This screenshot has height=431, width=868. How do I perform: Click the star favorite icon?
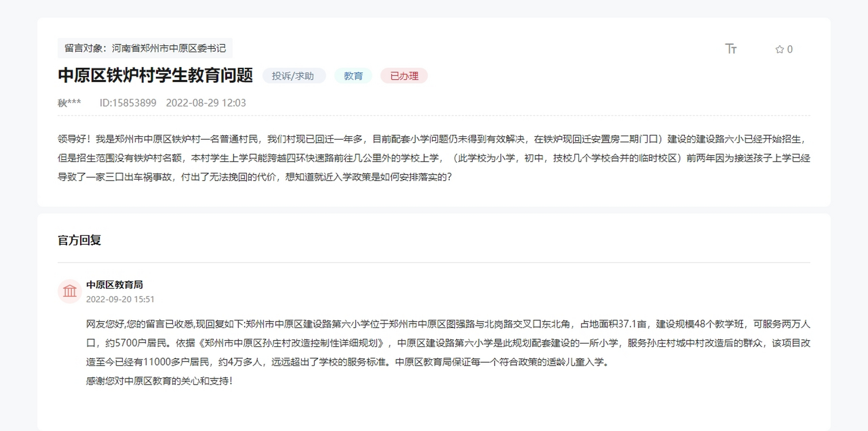pyautogui.click(x=779, y=49)
